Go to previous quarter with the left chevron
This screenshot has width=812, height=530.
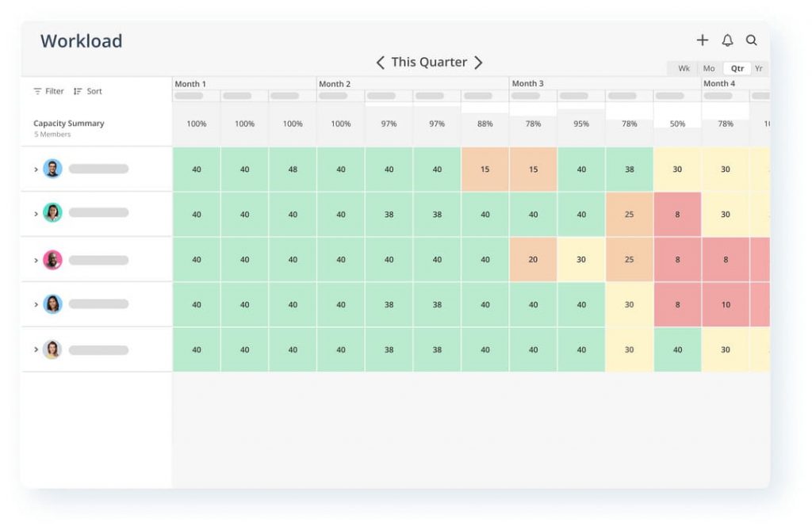380,62
